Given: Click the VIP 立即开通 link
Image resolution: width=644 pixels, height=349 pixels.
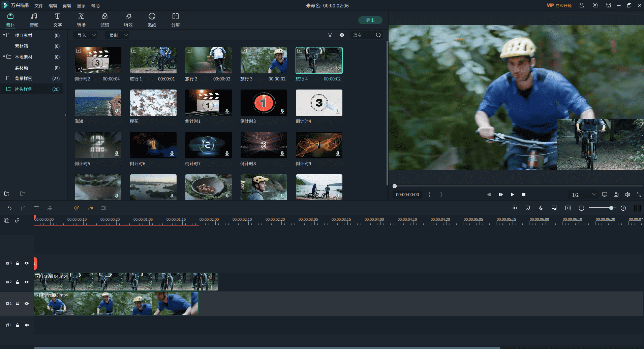Looking at the screenshot, I should tap(559, 5).
